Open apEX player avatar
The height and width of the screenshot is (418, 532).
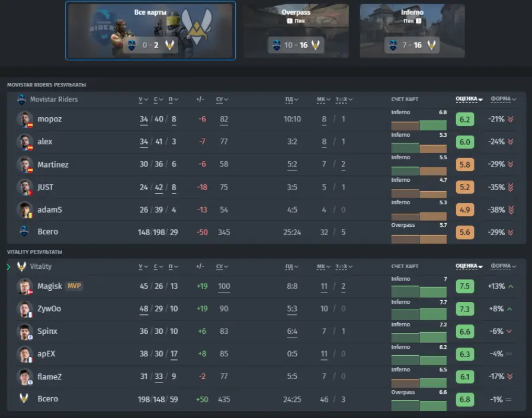25,354
